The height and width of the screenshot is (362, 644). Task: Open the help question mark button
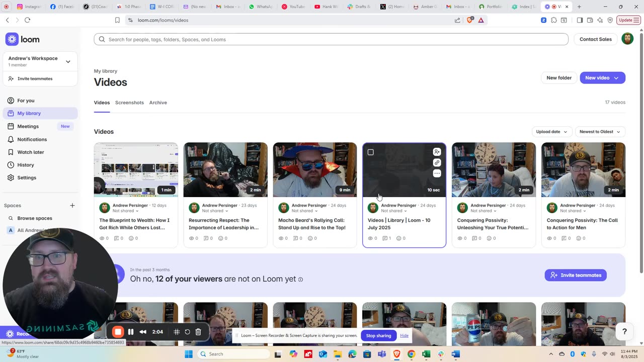(x=624, y=331)
